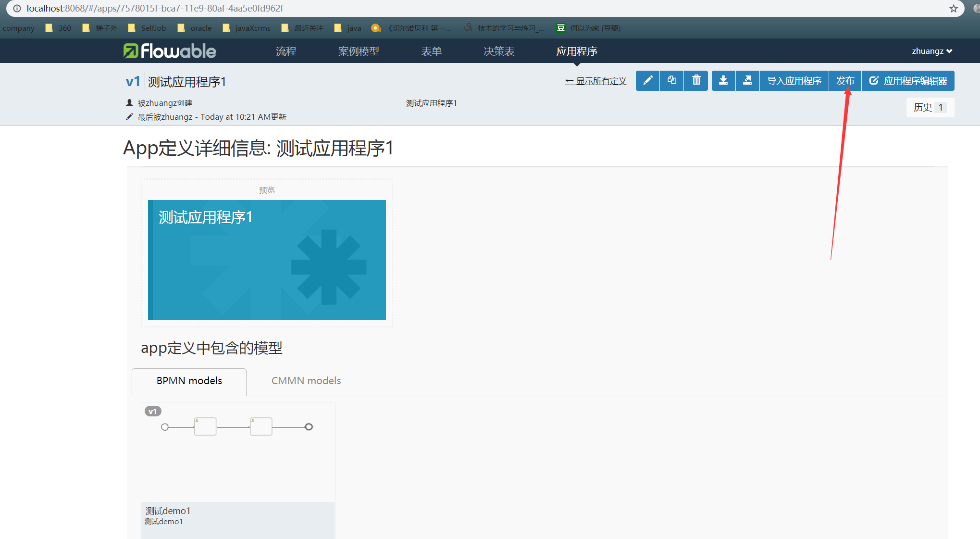Click the export BAR file icon

coord(747,80)
